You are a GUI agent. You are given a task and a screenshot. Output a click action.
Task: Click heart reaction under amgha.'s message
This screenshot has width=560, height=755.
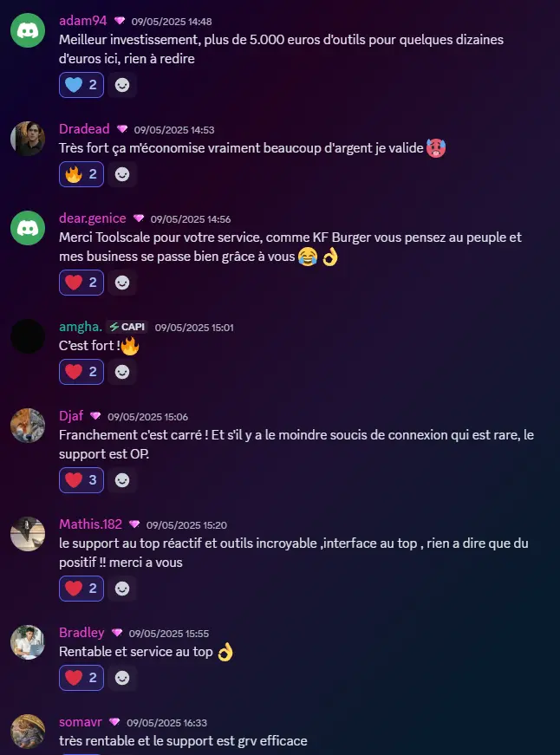point(81,372)
